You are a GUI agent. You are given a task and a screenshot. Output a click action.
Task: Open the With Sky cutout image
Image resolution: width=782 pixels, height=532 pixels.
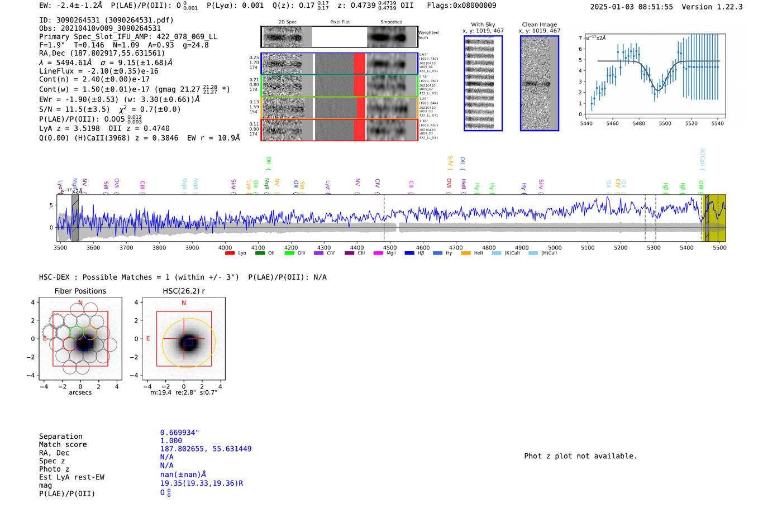click(483, 83)
